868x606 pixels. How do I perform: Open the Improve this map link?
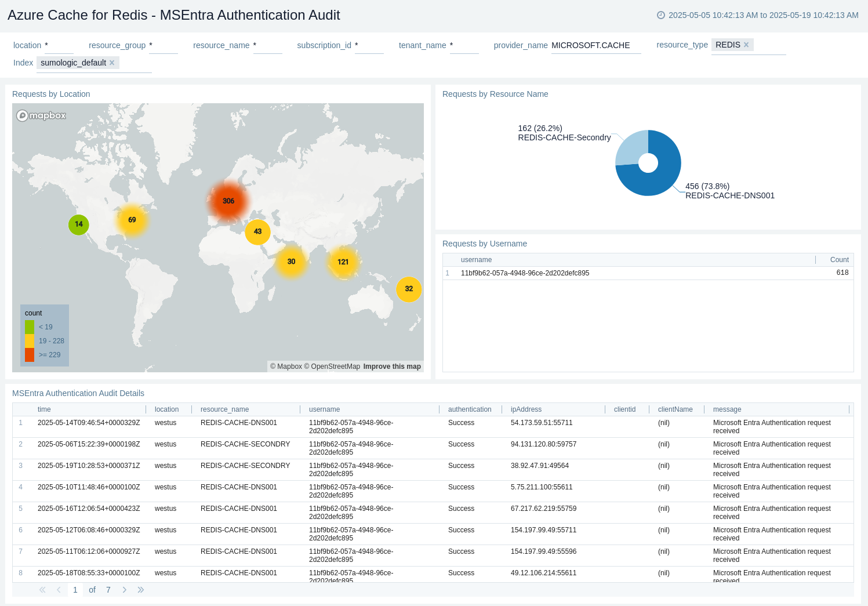(392, 366)
